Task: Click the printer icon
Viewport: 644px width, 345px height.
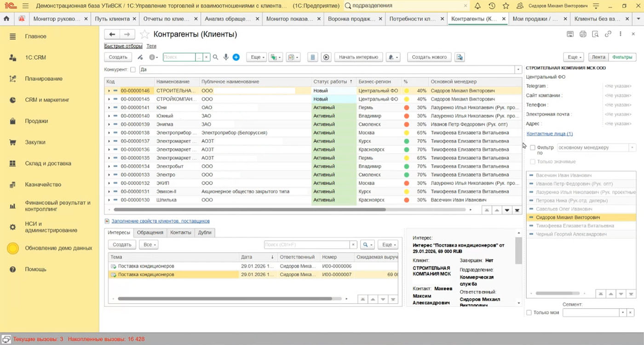Action: 583,34
